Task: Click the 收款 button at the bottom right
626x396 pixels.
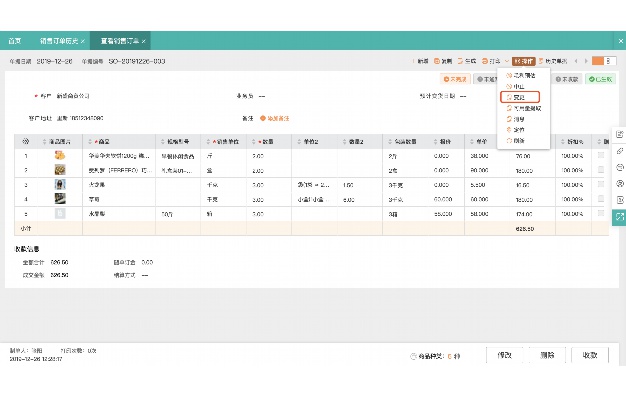Action: point(589,355)
